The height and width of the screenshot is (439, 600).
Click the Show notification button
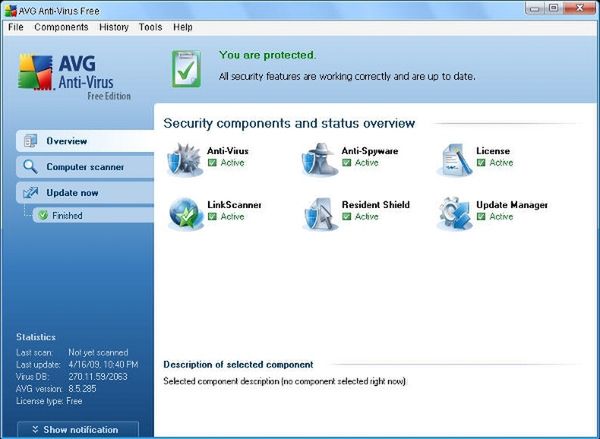(x=78, y=429)
